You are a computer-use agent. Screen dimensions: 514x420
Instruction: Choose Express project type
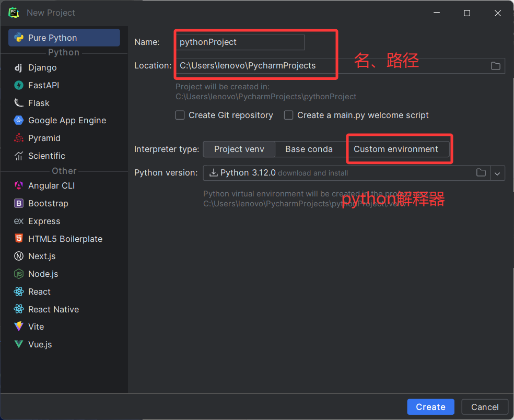pos(64,221)
